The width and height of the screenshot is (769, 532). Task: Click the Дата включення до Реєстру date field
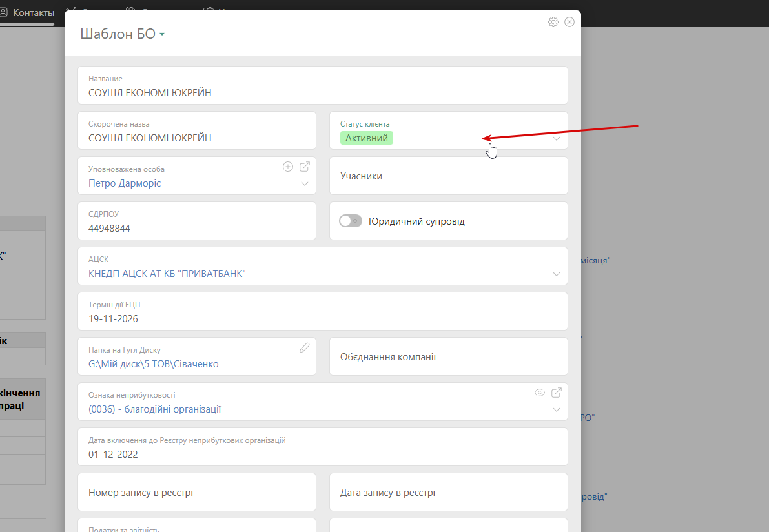coord(323,447)
